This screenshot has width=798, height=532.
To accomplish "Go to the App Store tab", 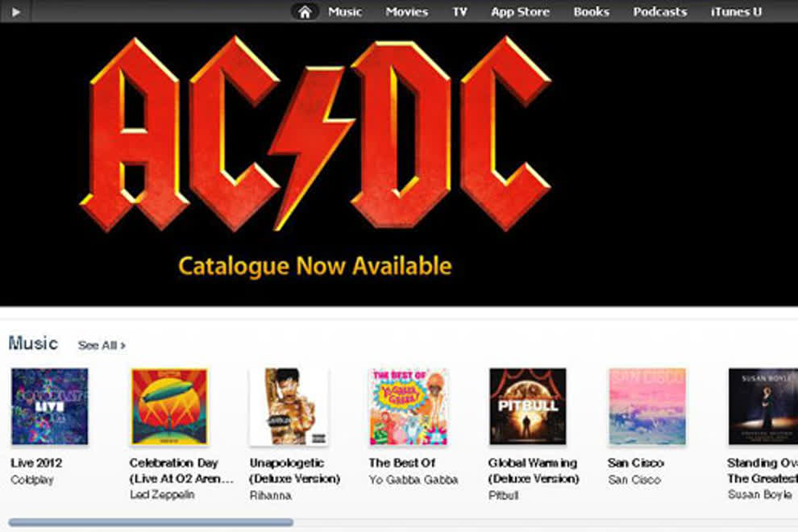I will point(520,12).
